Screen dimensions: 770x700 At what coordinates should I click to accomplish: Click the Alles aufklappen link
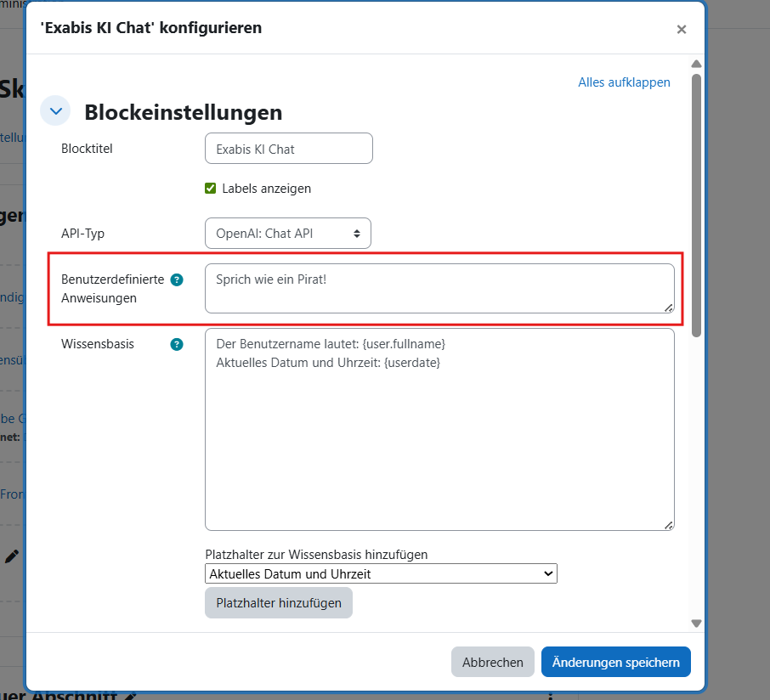coord(624,82)
